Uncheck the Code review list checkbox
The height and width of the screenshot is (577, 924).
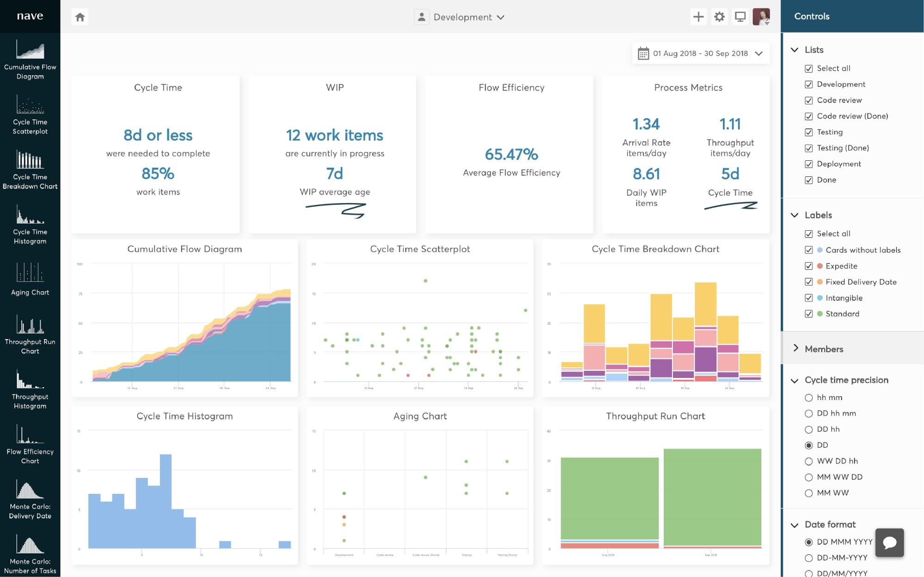808,100
